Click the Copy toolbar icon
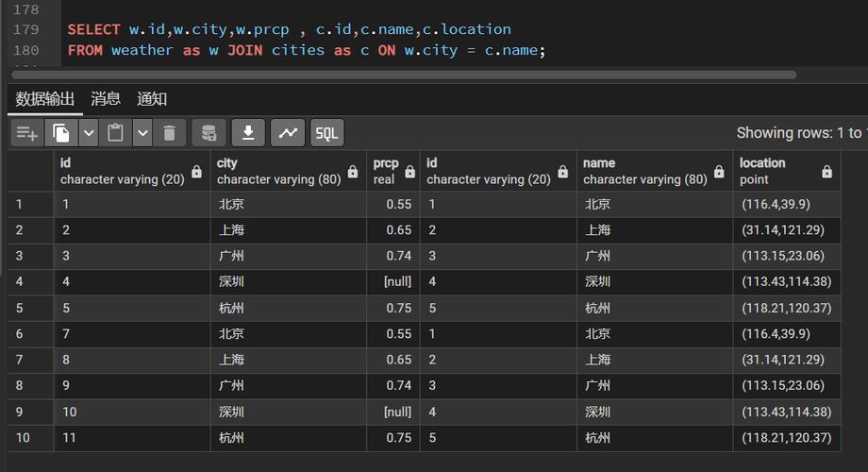The height and width of the screenshot is (472, 868). point(61,133)
